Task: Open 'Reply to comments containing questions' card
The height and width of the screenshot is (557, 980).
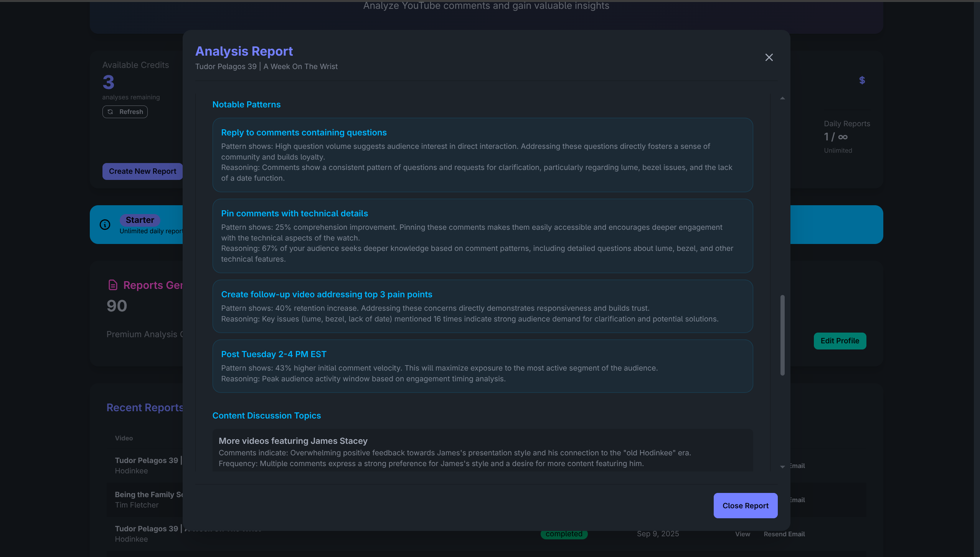Action: (482, 155)
